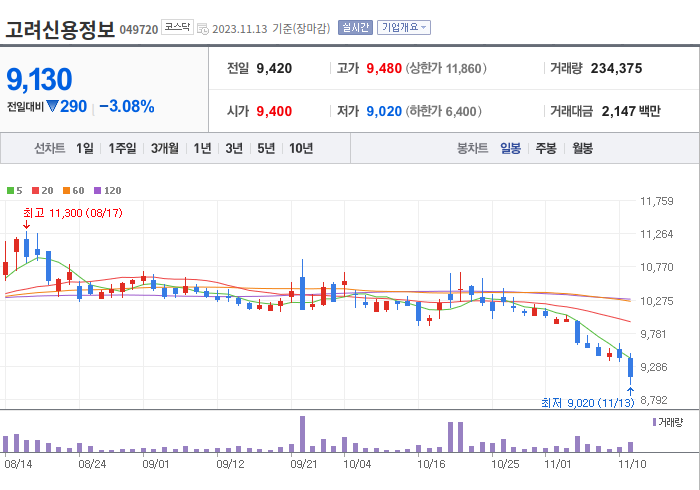Select the 10년 line chart tab
This screenshot has height=490, width=700.
(x=301, y=148)
